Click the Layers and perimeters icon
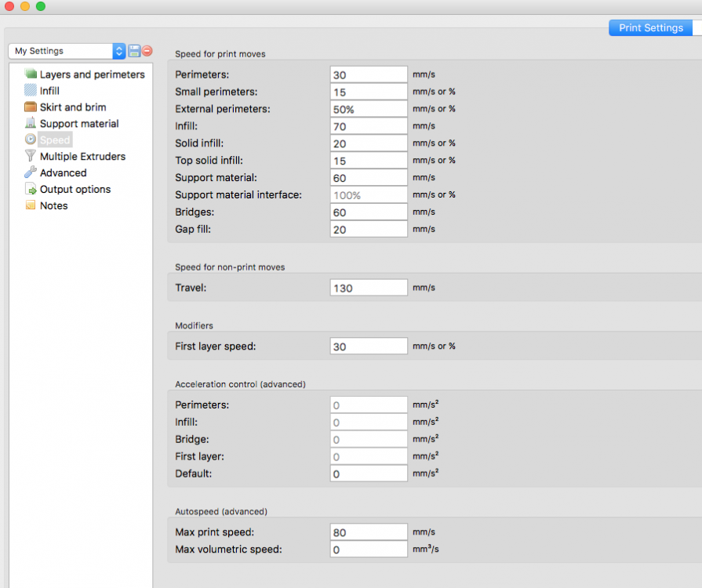The width and height of the screenshot is (702, 588). (31, 74)
